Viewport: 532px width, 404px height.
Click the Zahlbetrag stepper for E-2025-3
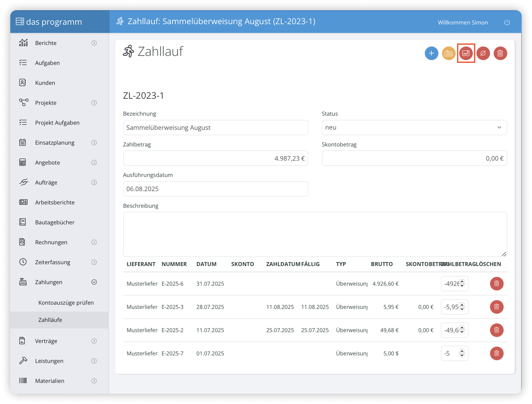point(462,307)
